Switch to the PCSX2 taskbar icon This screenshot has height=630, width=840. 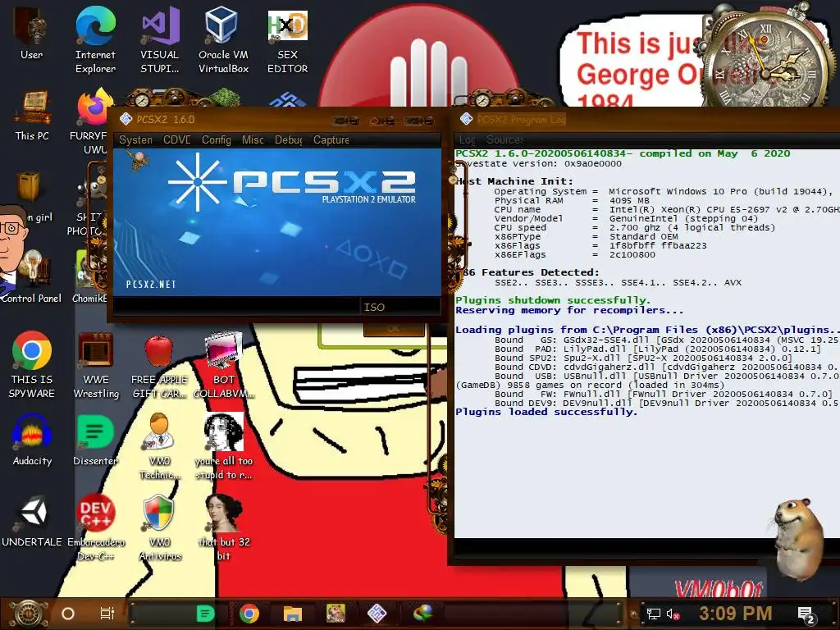pyautogui.click(x=377, y=614)
